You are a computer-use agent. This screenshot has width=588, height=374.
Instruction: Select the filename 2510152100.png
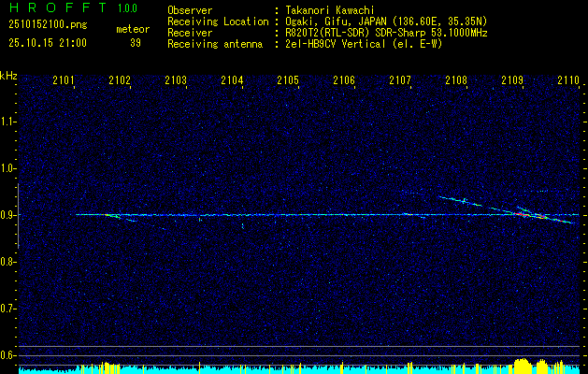tap(48, 25)
